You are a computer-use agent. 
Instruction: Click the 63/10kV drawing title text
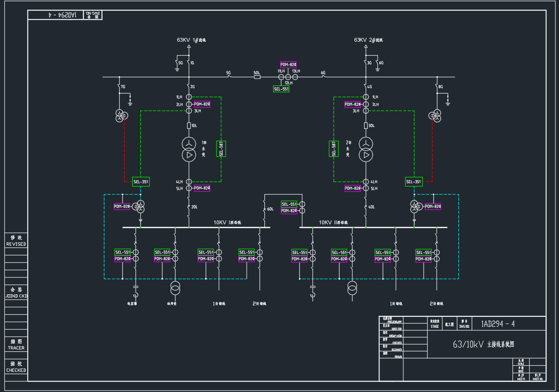(x=484, y=344)
